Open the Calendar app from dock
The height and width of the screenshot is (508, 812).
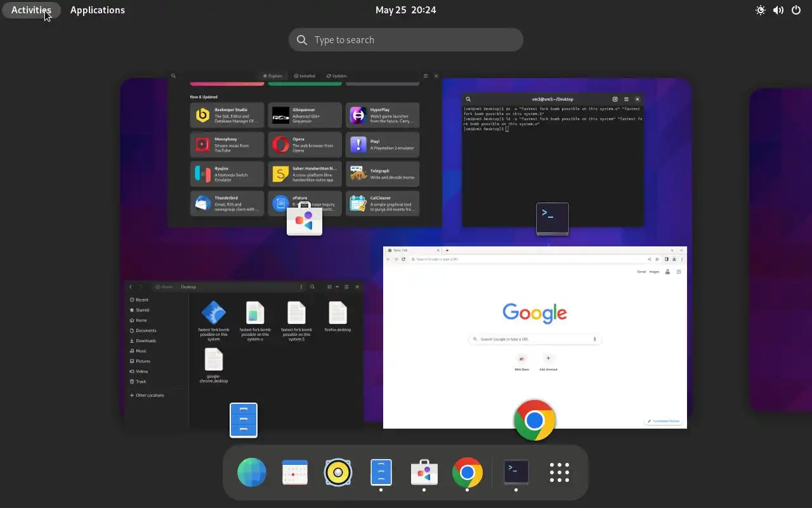pos(295,472)
